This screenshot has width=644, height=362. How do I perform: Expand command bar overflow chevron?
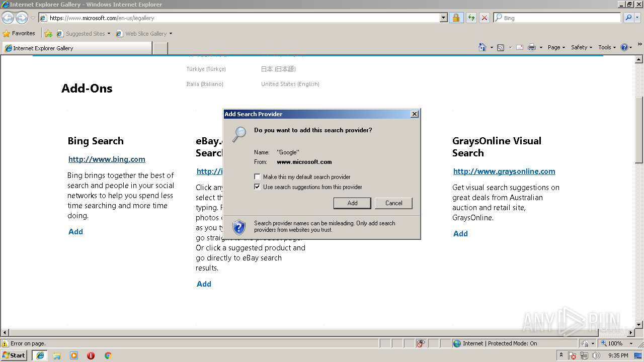pos(640,45)
